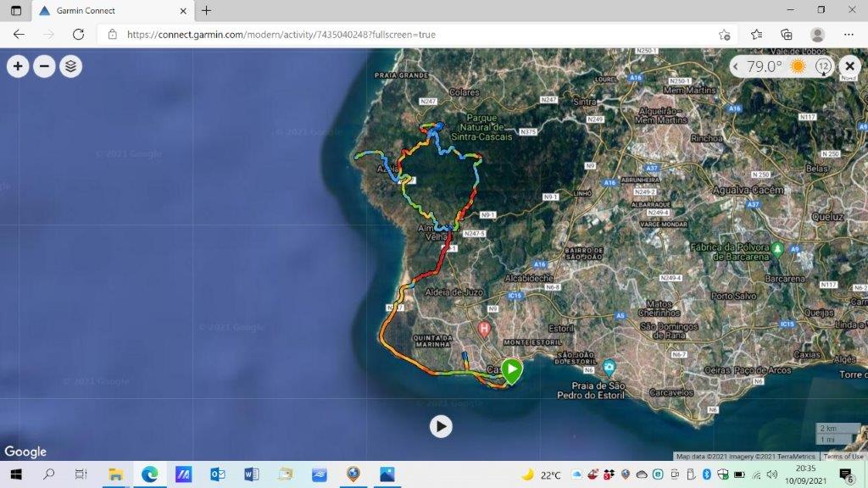
Task: Click the Google logo on the map
Action: coord(25,452)
